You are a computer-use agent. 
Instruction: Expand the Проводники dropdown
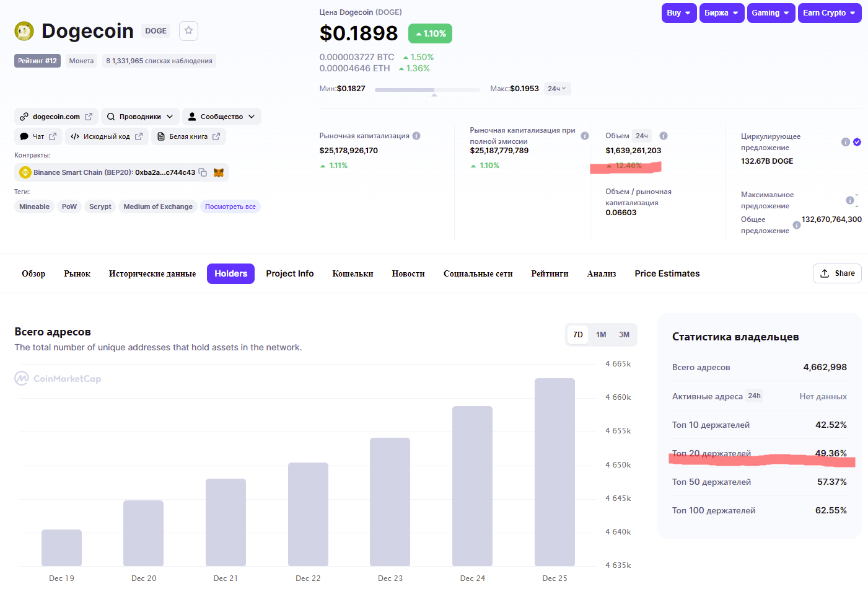click(x=140, y=117)
